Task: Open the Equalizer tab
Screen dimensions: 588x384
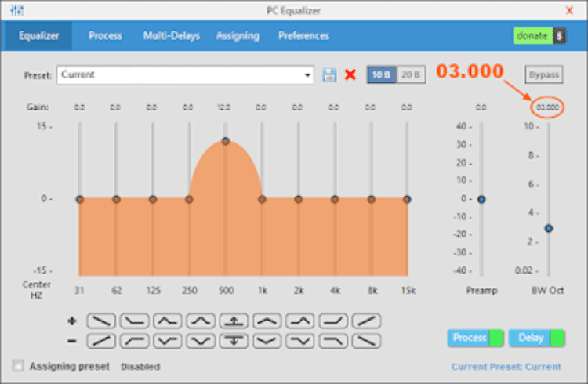Action: click(38, 36)
